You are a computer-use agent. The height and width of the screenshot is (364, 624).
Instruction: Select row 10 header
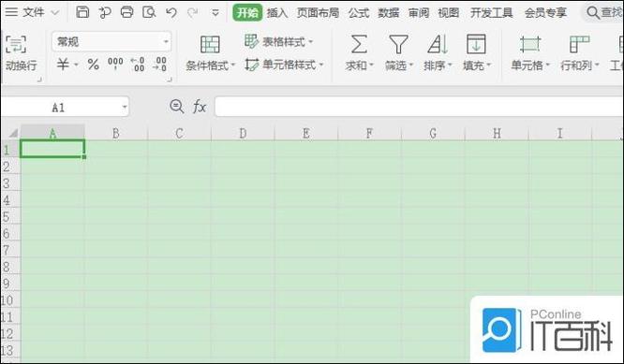click(10, 300)
